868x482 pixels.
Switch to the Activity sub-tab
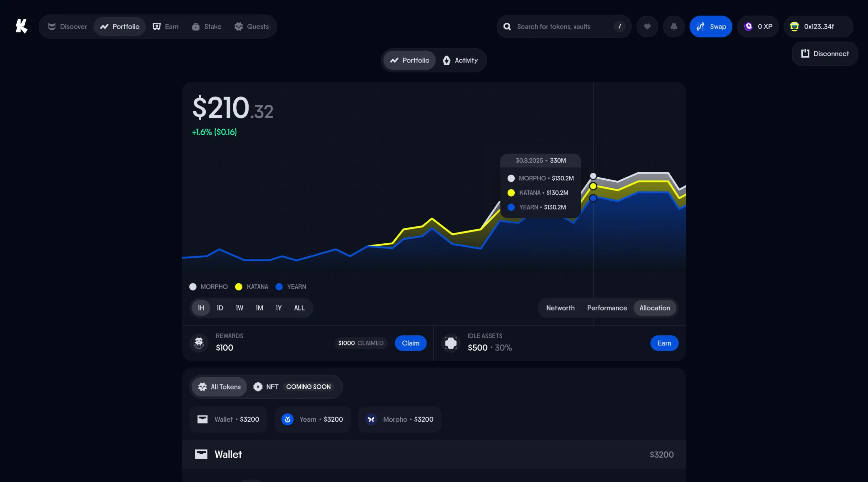pos(460,60)
